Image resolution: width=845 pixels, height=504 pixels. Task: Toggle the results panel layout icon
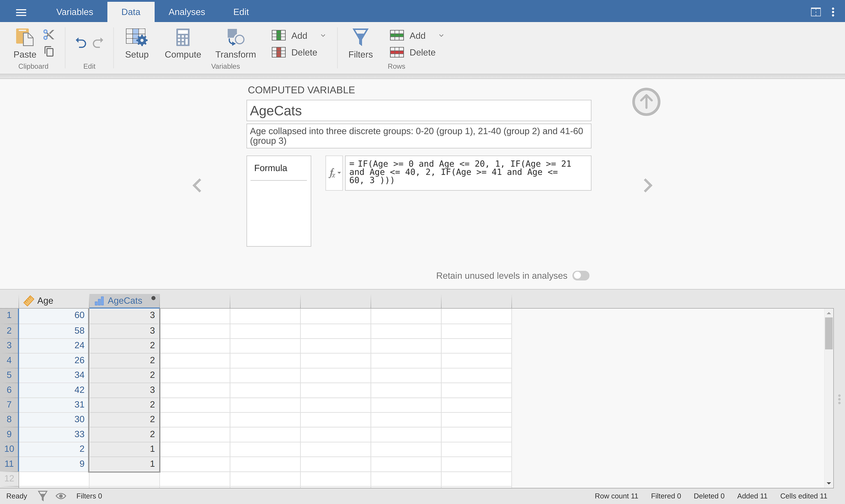point(816,12)
